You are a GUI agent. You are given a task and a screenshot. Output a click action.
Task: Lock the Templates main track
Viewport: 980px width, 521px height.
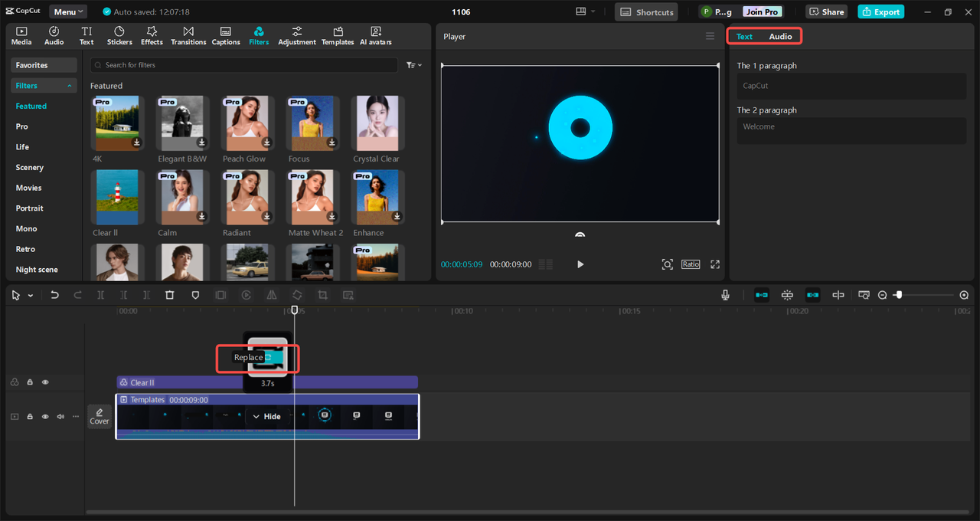coord(30,417)
